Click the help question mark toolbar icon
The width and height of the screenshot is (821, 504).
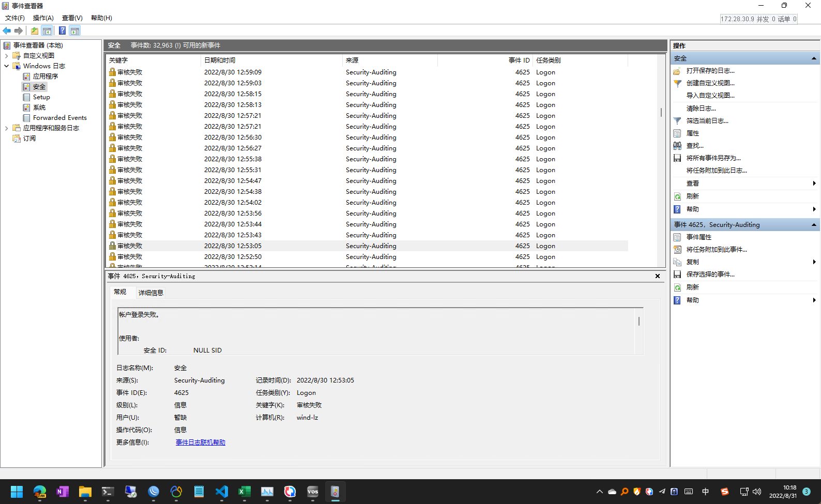62,30
